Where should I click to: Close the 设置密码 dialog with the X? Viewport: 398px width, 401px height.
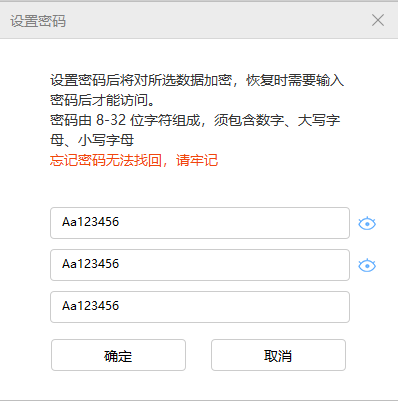point(378,20)
